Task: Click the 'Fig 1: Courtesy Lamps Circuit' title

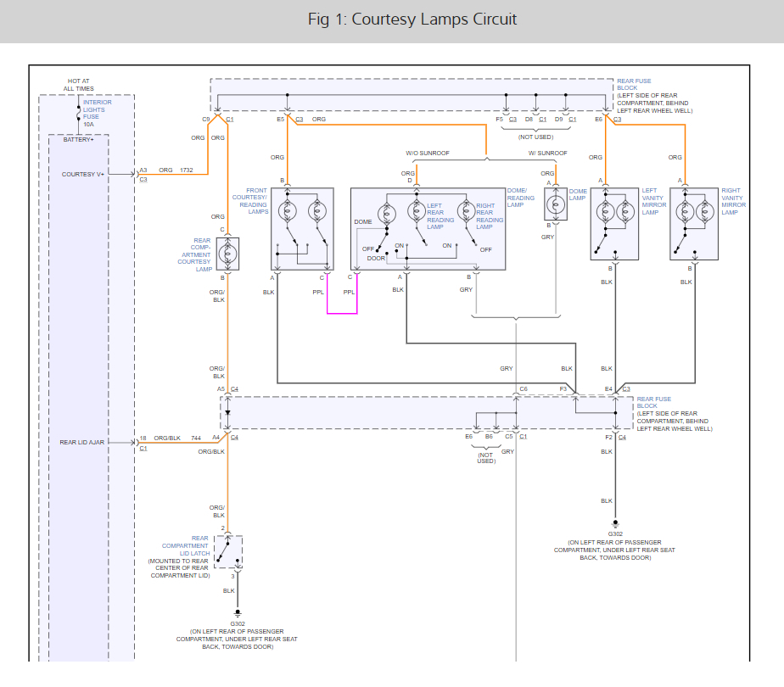Action: (x=412, y=20)
